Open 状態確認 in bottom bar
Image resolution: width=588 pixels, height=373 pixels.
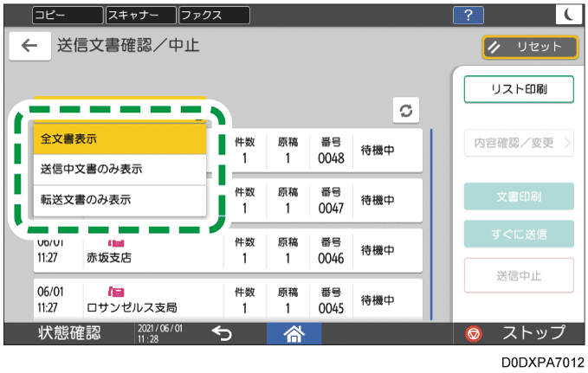pyautogui.click(x=69, y=333)
